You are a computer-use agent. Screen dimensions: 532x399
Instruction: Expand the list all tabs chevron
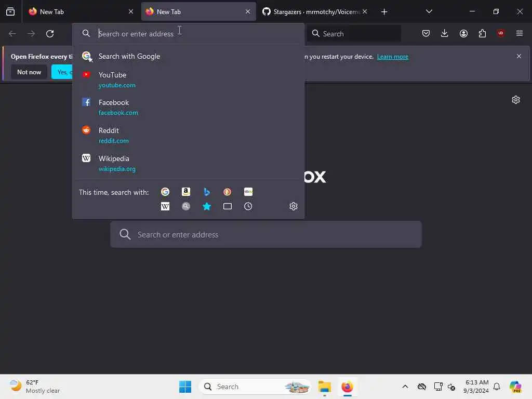(x=429, y=11)
